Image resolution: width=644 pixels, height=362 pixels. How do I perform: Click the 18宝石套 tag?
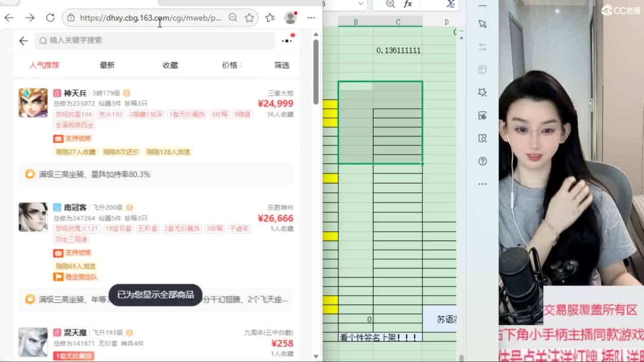[x=118, y=229]
